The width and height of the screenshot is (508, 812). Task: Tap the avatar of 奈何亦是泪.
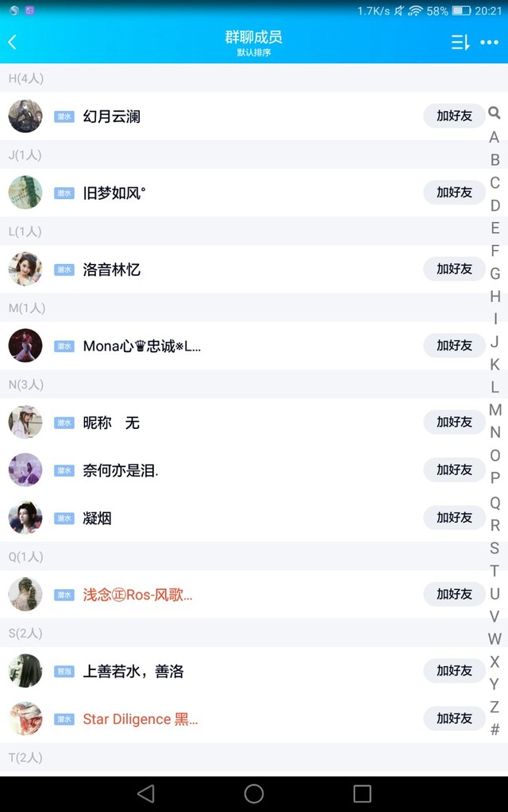coord(25,470)
